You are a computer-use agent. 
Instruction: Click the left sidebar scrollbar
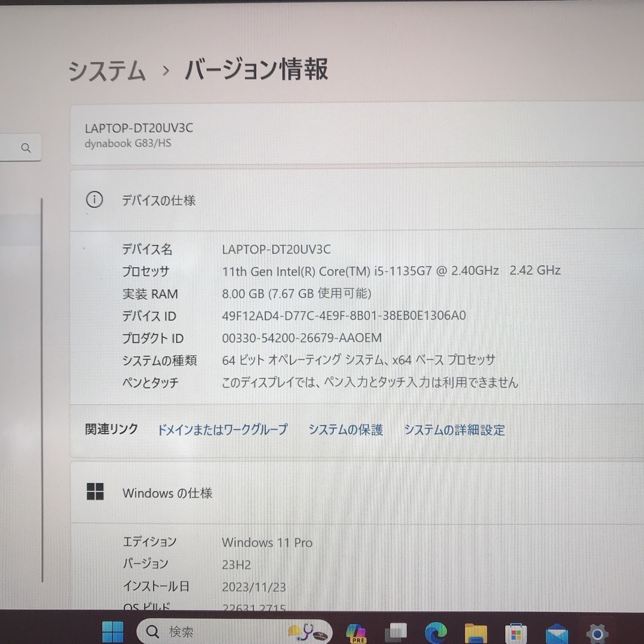click(42, 390)
